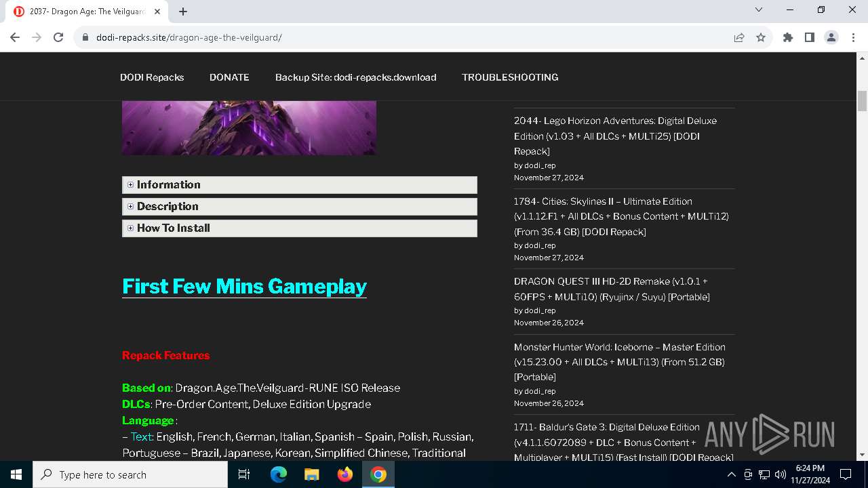Viewport: 868px width, 488px height.
Task: Open DRAGON QUEST III HD-2D Remake post
Action: click(612, 289)
